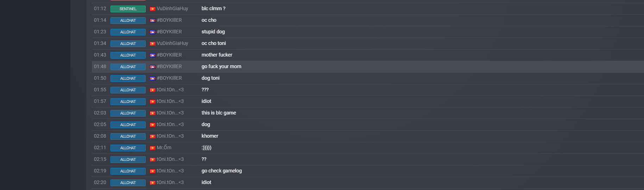Click the flag icon on the 01:55 tOni.tOn row
Screen dimensions: 644x190
152,90
